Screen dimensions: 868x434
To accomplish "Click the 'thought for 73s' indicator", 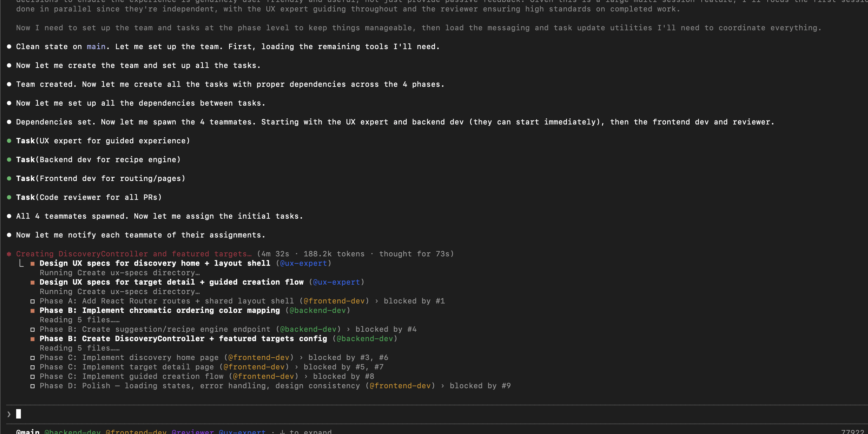I will tap(414, 254).
